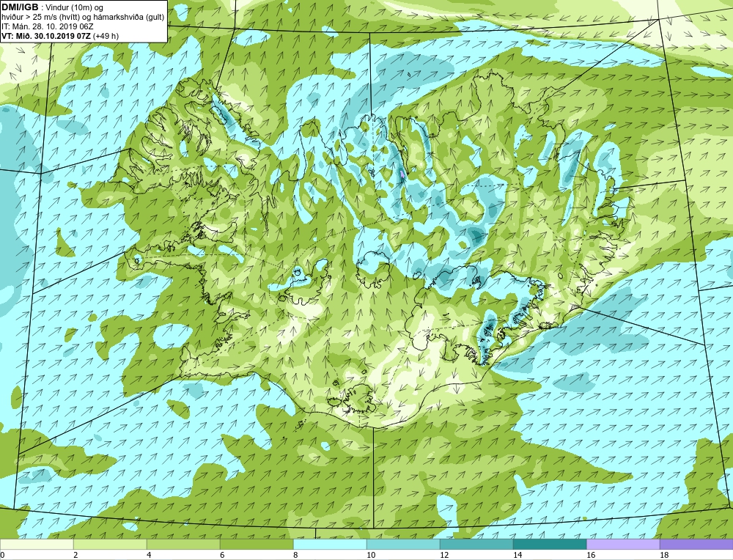Click the dark green 6–8 legend swatch

point(257,544)
